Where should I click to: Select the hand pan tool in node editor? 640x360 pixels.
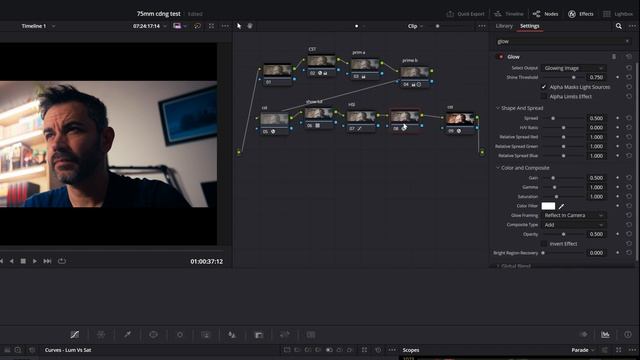(x=250, y=26)
